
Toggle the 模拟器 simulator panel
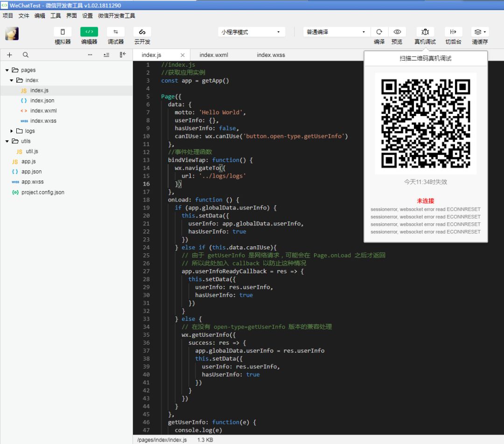(63, 32)
